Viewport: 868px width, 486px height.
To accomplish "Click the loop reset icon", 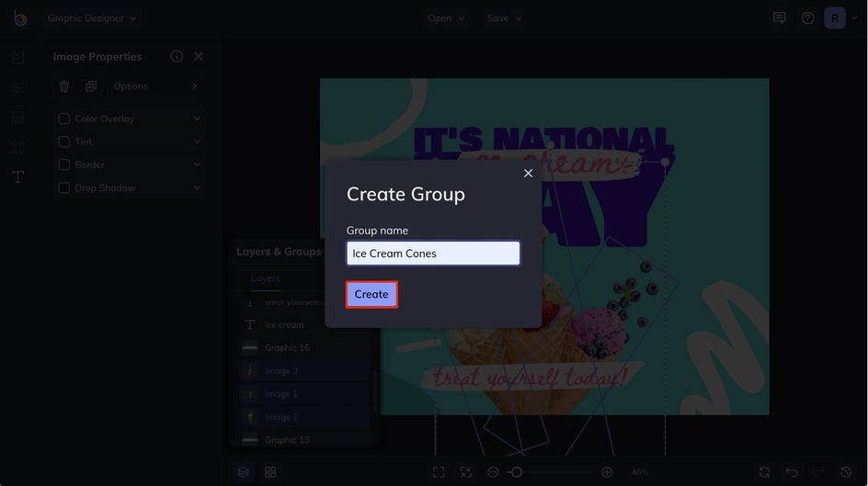I will [x=764, y=472].
